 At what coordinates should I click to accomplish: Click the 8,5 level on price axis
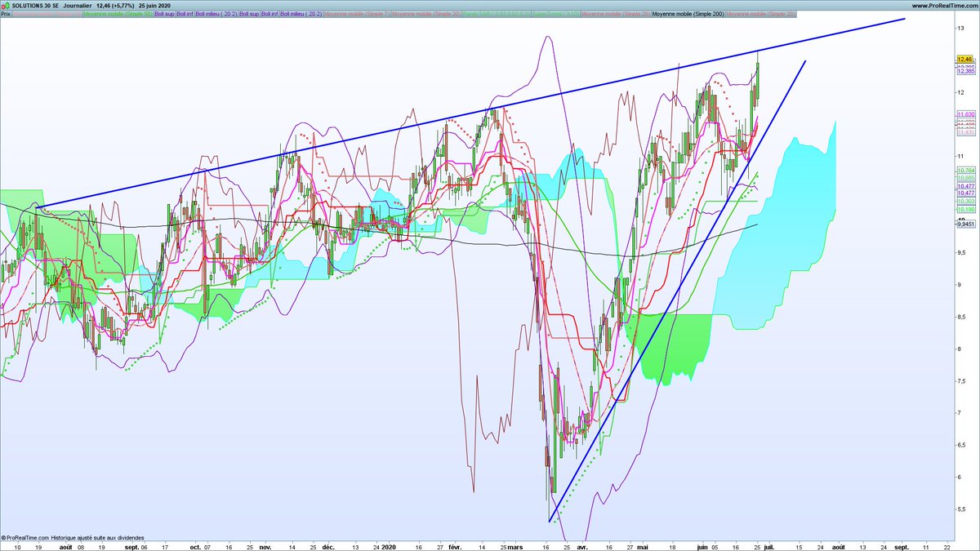coord(962,317)
